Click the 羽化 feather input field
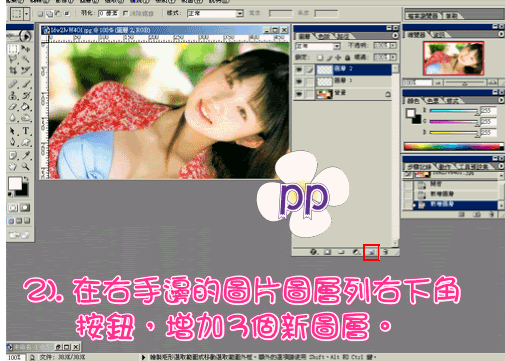 [108, 13]
